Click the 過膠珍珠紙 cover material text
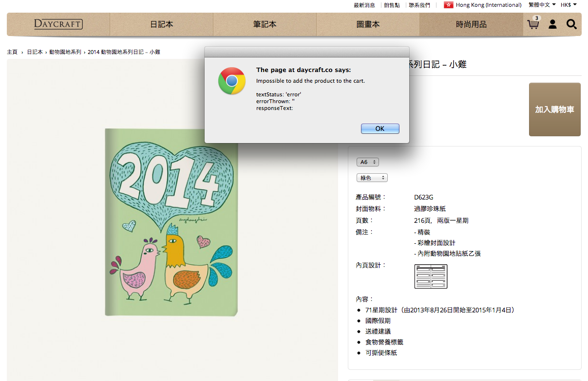The height and width of the screenshot is (381, 588). [x=430, y=209]
